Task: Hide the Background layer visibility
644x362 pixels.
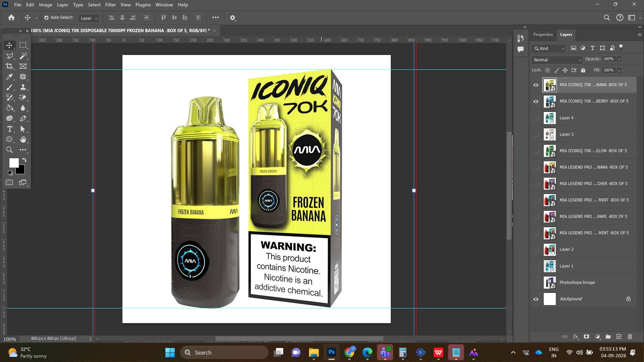Action: pos(536,299)
